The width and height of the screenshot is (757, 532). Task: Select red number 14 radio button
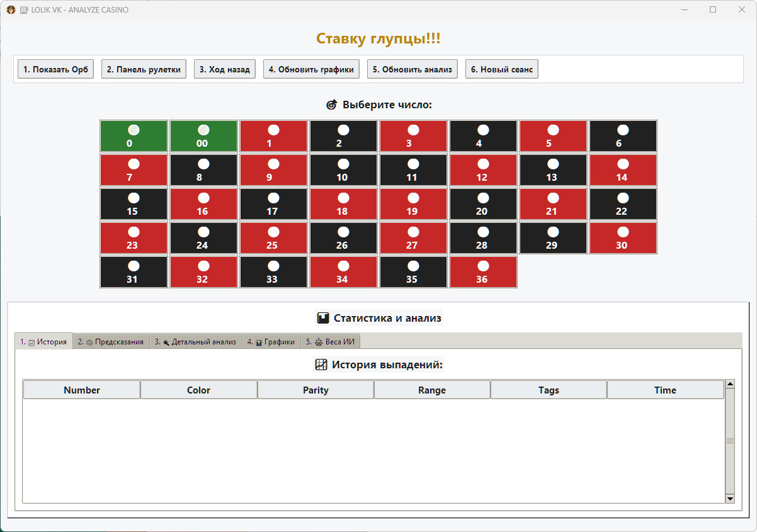(x=623, y=170)
